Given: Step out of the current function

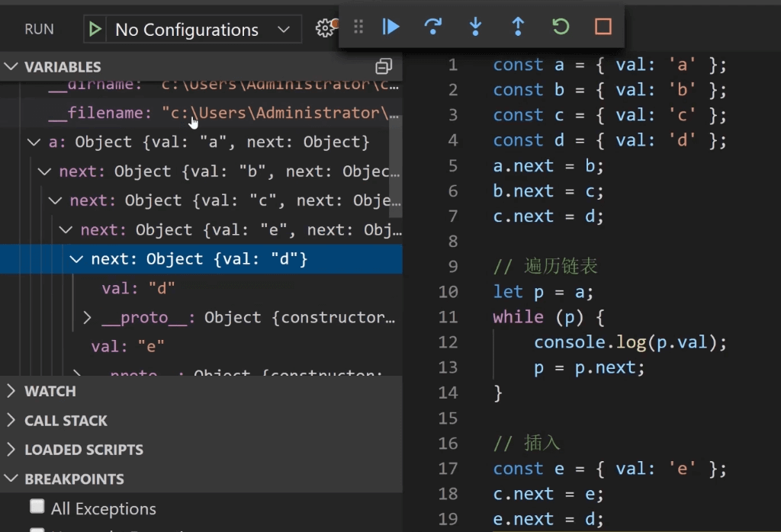Looking at the screenshot, I should coord(518,27).
